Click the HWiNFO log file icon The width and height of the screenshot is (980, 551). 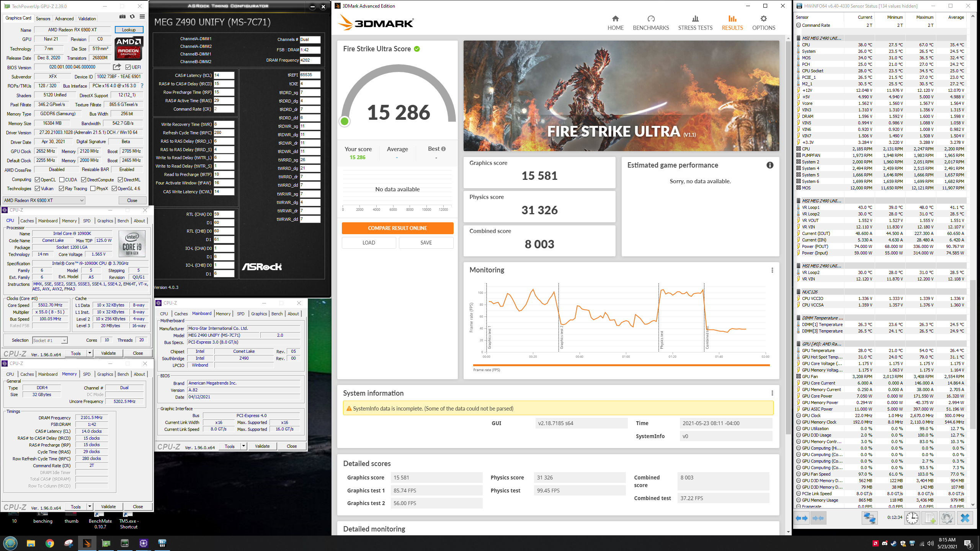tap(930, 518)
